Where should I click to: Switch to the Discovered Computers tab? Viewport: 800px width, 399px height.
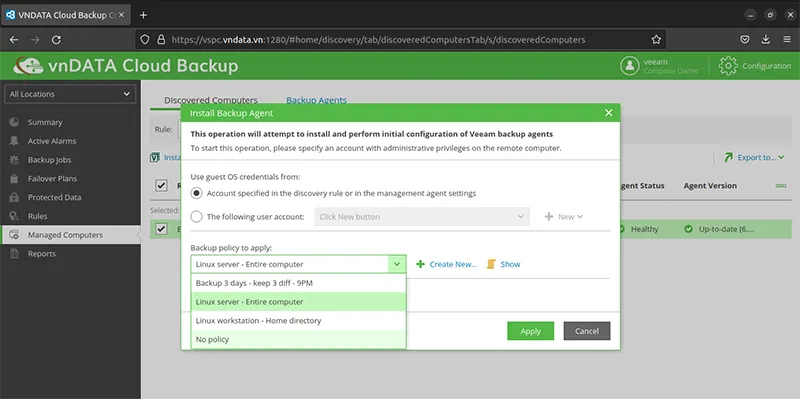pos(211,101)
